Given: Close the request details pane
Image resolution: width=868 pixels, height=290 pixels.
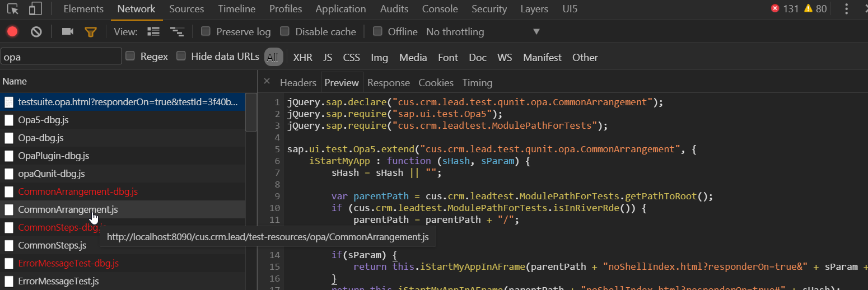Looking at the screenshot, I should click(267, 82).
